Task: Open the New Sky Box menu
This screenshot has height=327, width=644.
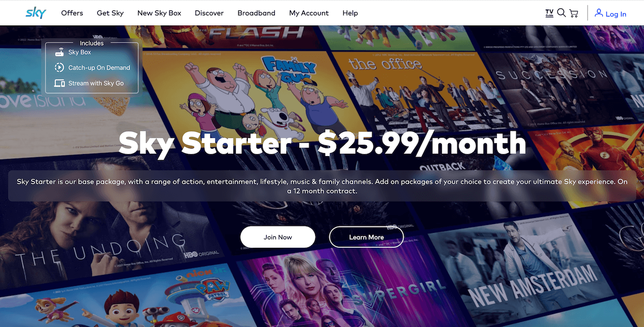Action: coord(159,13)
